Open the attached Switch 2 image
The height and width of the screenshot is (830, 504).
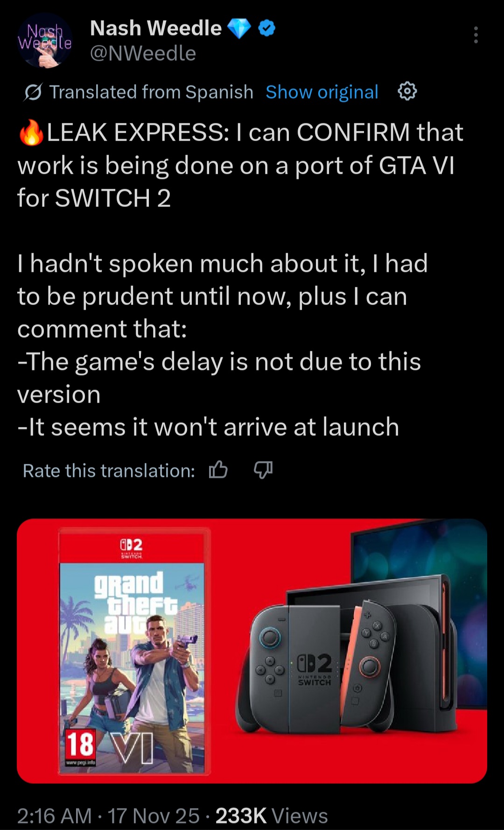[252, 651]
